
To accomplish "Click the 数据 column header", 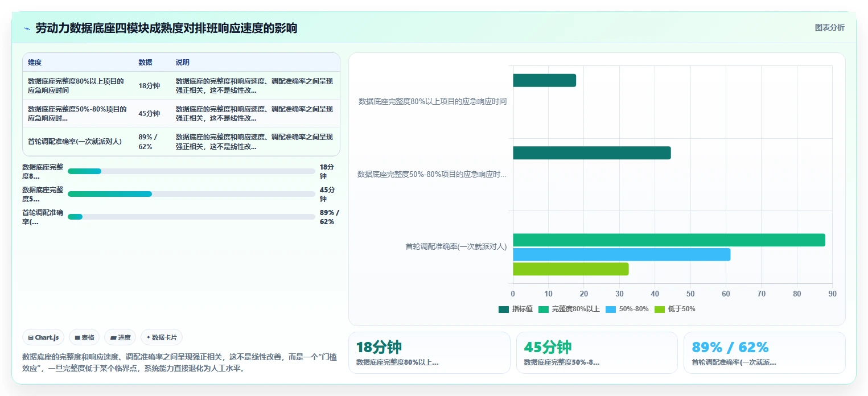I will coord(145,63).
